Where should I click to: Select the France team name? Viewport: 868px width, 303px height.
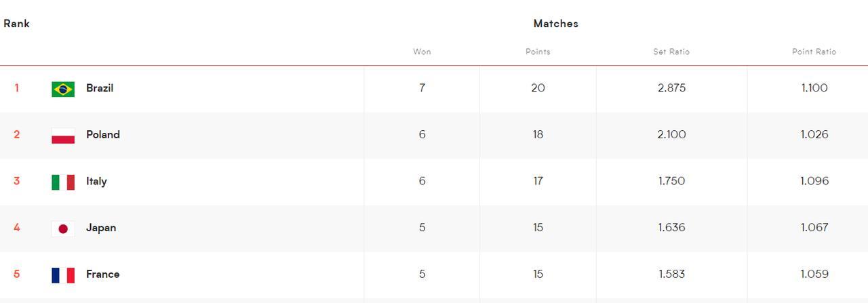pos(103,274)
